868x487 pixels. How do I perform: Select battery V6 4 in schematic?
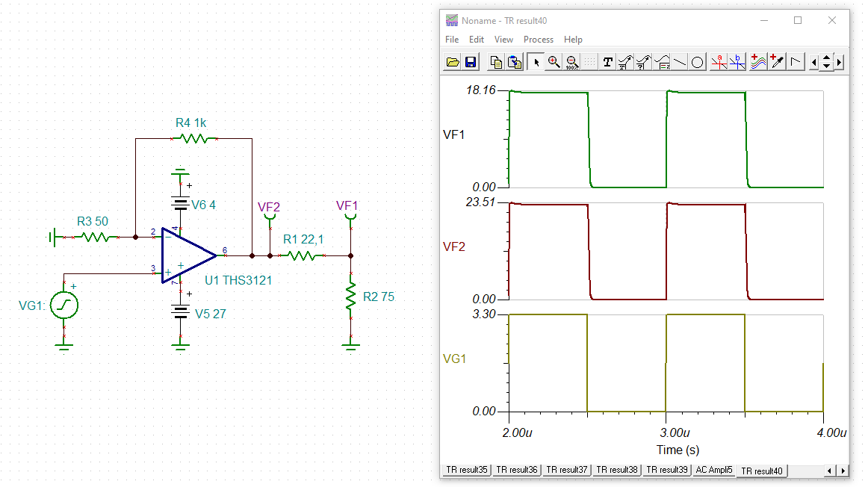click(181, 204)
